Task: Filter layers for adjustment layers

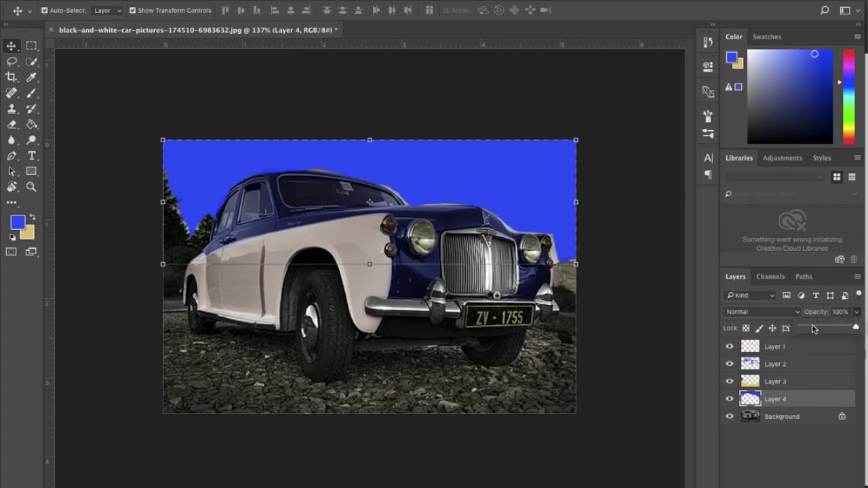Action: (801, 296)
